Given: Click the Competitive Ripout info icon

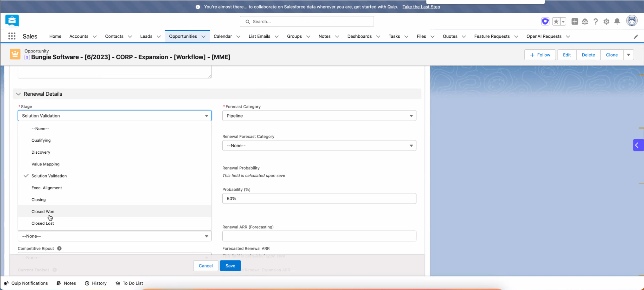Looking at the screenshot, I should 59,248.
